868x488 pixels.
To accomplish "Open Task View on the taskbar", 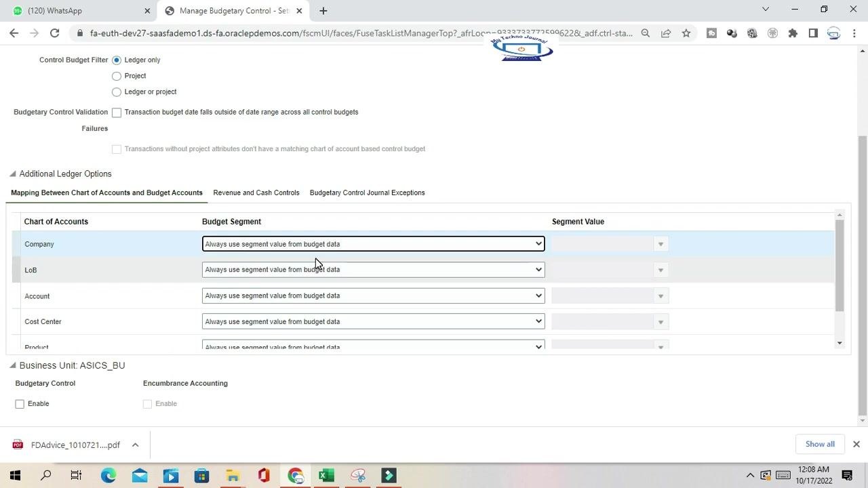I will pos(76,475).
